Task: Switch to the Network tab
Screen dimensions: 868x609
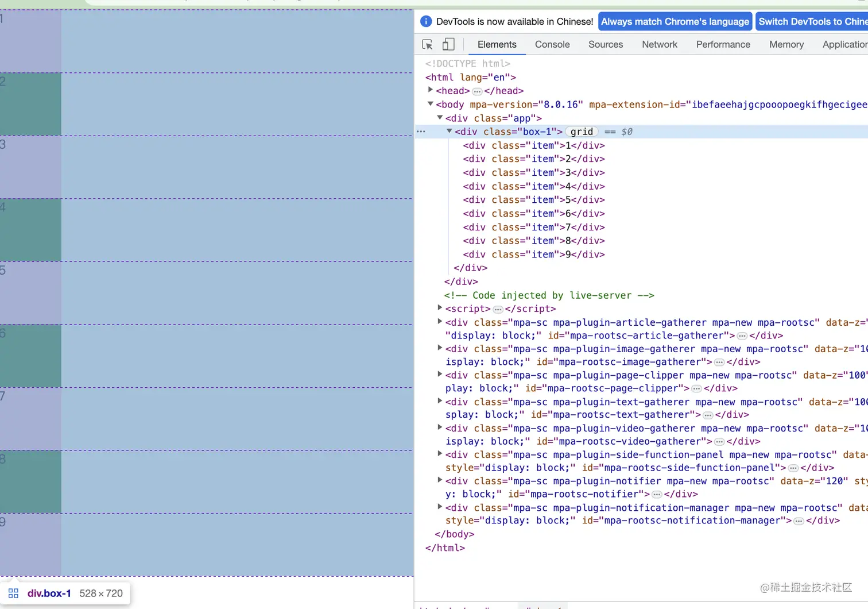Action: tap(660, 44)
